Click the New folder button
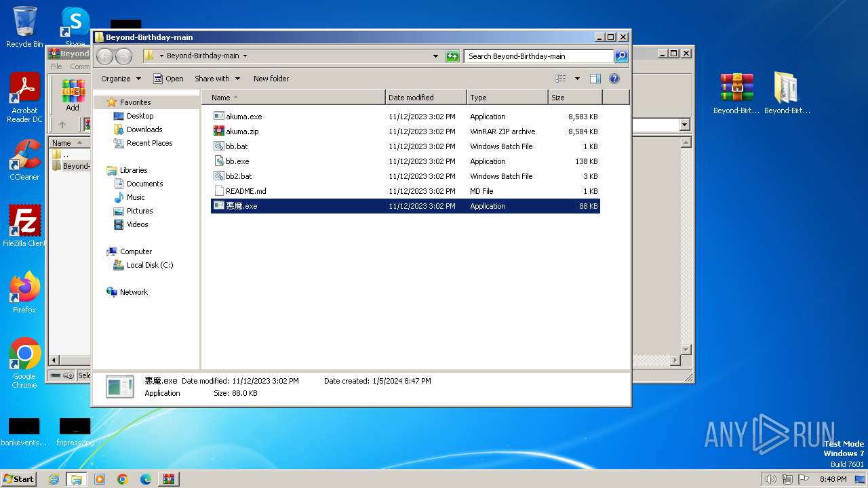Viewport: 868px width, 488px height. tap(271, 79)
